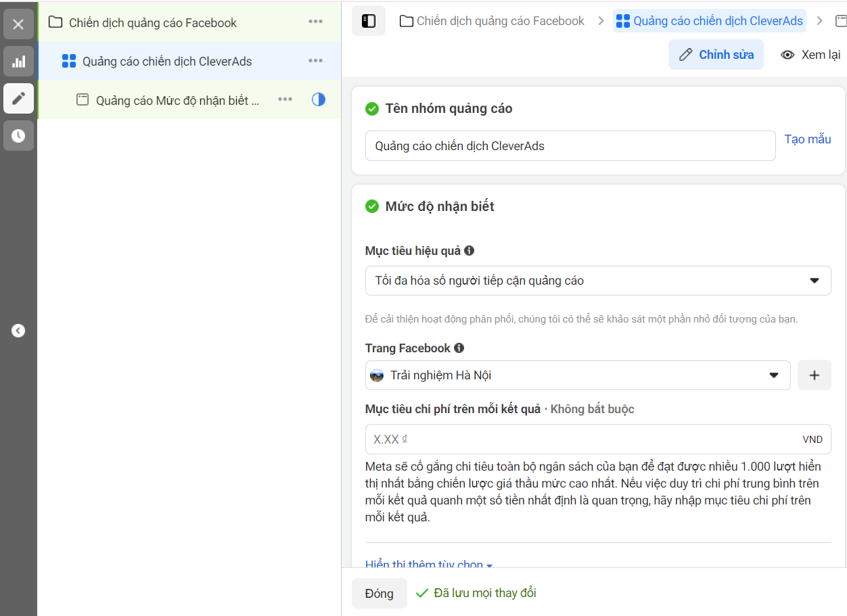This screenshot has width=847, height=616.
Task: Click the info icon beside Trang Facebook
Action: [459, 348]
